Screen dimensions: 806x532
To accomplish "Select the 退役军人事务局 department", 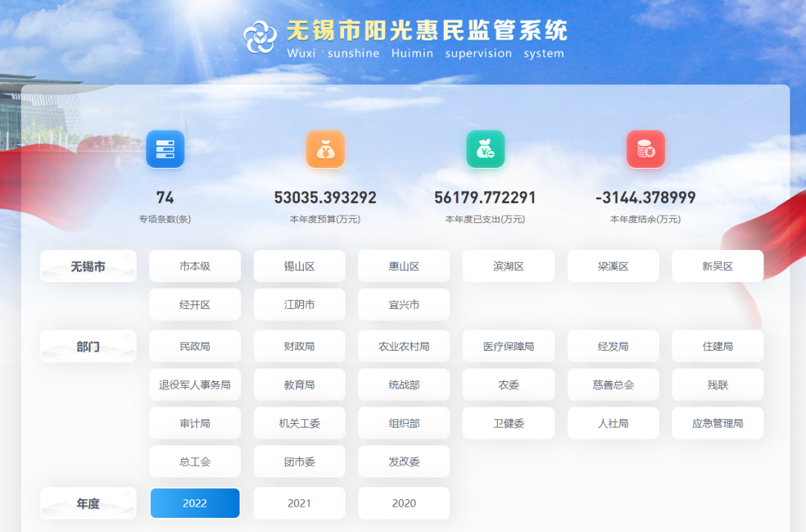I will click(195, 384).
